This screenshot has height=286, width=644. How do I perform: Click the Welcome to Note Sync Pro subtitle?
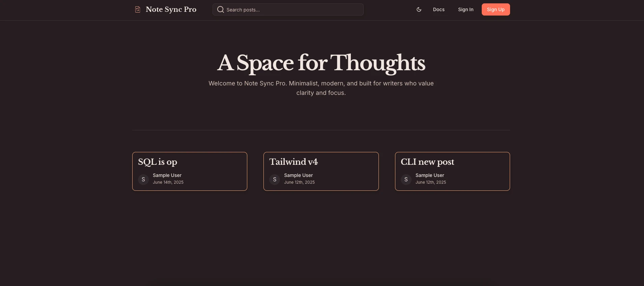coord(321,88)
